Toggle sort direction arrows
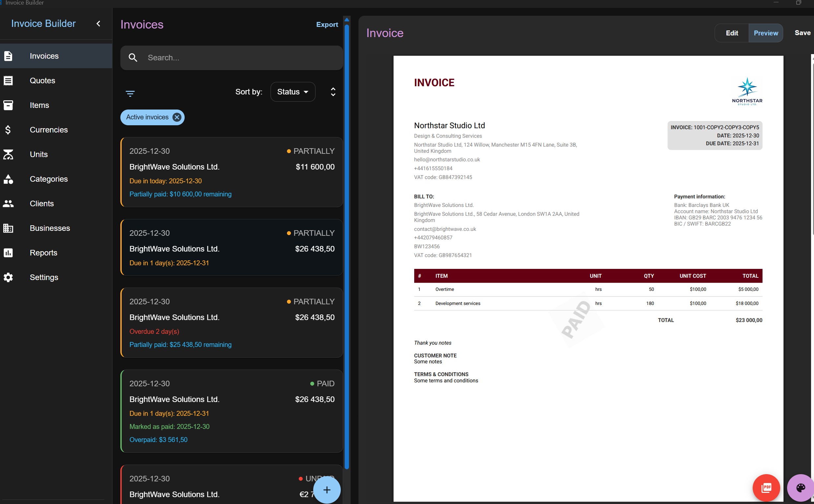 tap(333, 92)
